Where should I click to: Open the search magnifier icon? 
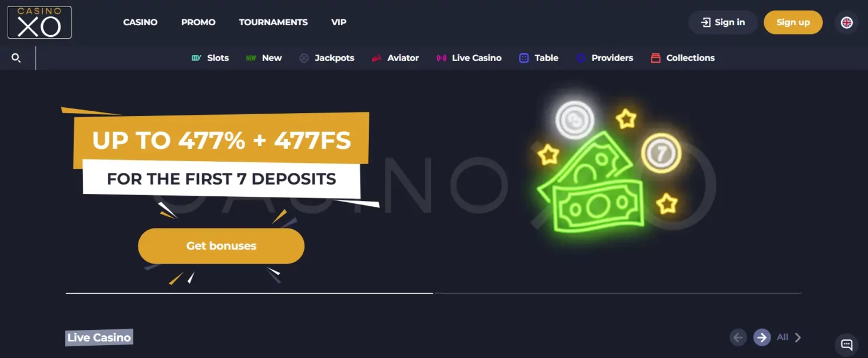coord(16,58)
